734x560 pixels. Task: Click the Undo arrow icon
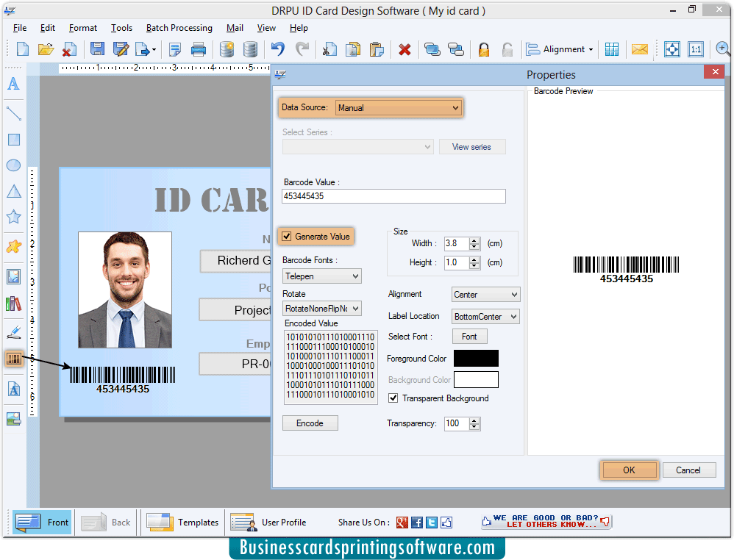278,49
